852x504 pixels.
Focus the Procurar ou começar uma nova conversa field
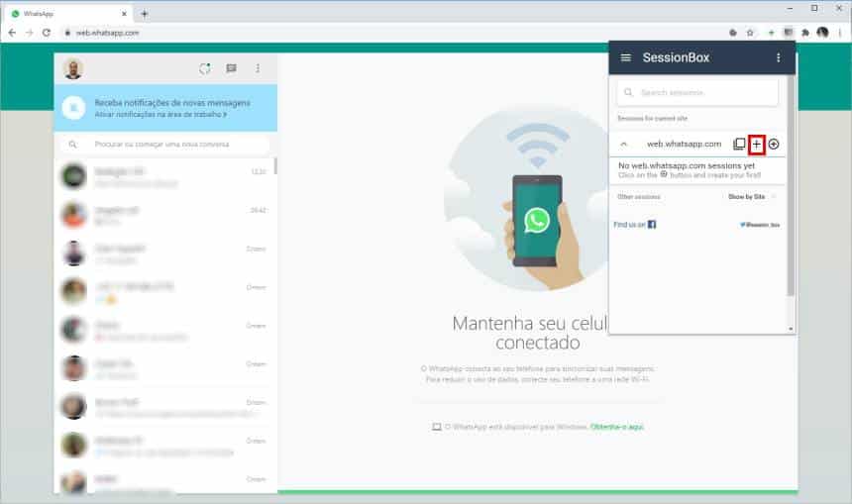coord(165,145)
